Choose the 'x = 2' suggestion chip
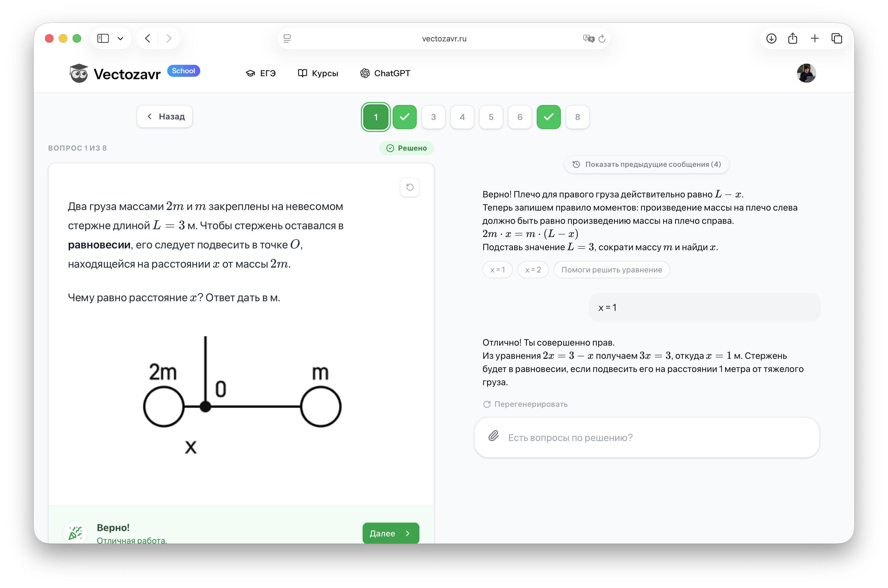Screen dimensions: 888x588 (x=533, y=270)
